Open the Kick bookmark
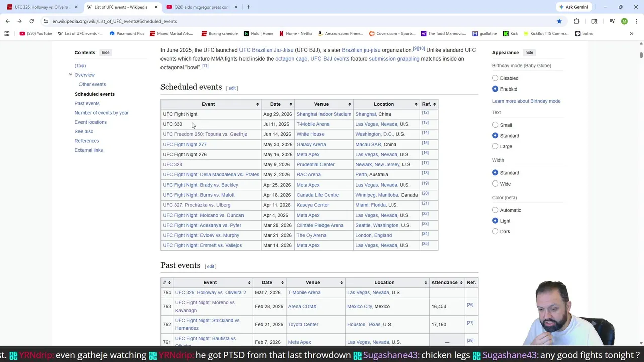Image resolution: width=644 pixels, height=362 pixels. [510, 34]
